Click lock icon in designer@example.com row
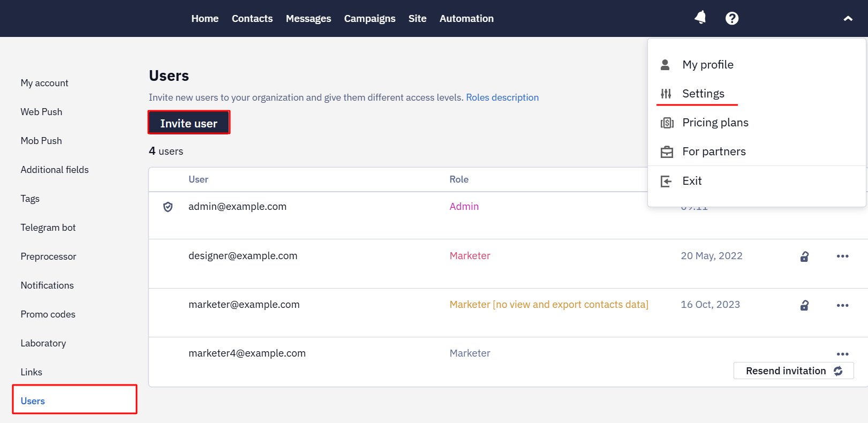868x423 pixels. tap(804, 256)
